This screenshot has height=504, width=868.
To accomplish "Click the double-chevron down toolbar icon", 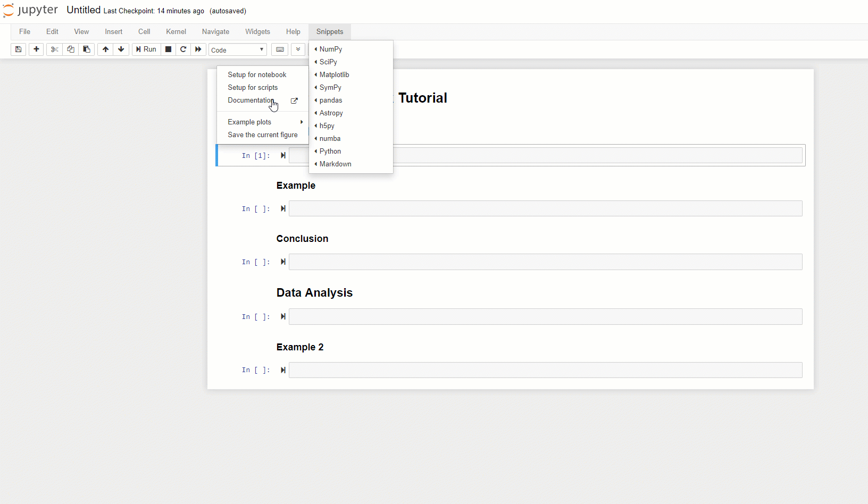I will click(298, 49).
